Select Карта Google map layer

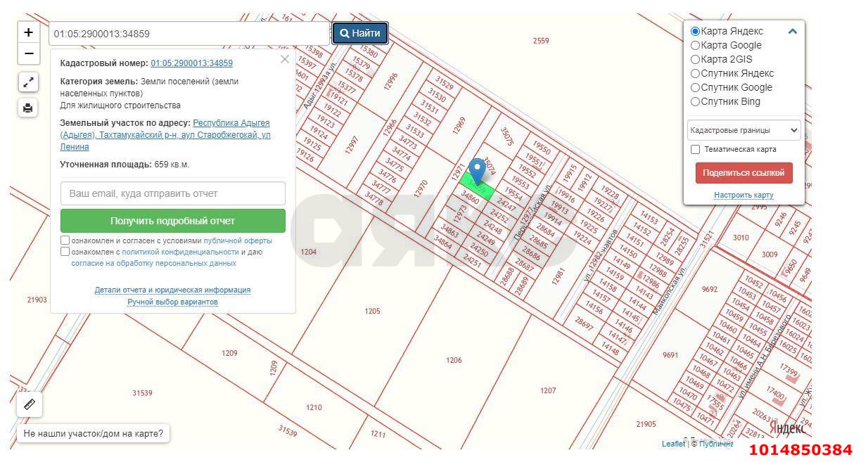(x=696, y=46)
